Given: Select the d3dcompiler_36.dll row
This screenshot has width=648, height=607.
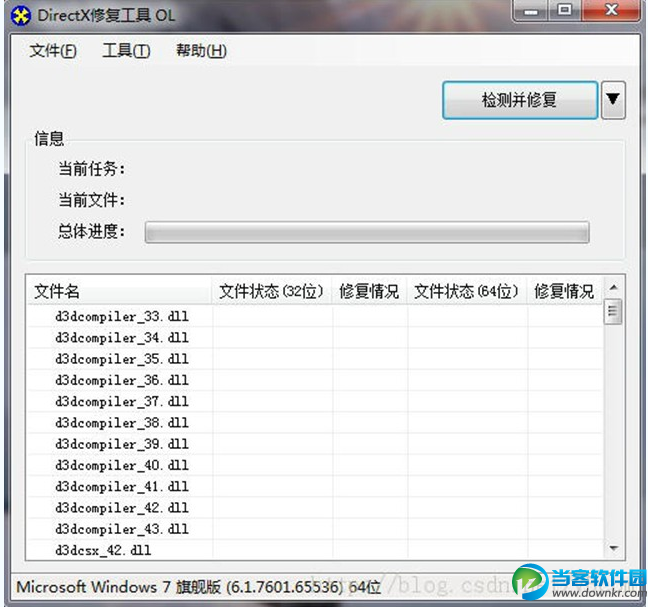Looking at the screenshot, I should coord(315,381).
